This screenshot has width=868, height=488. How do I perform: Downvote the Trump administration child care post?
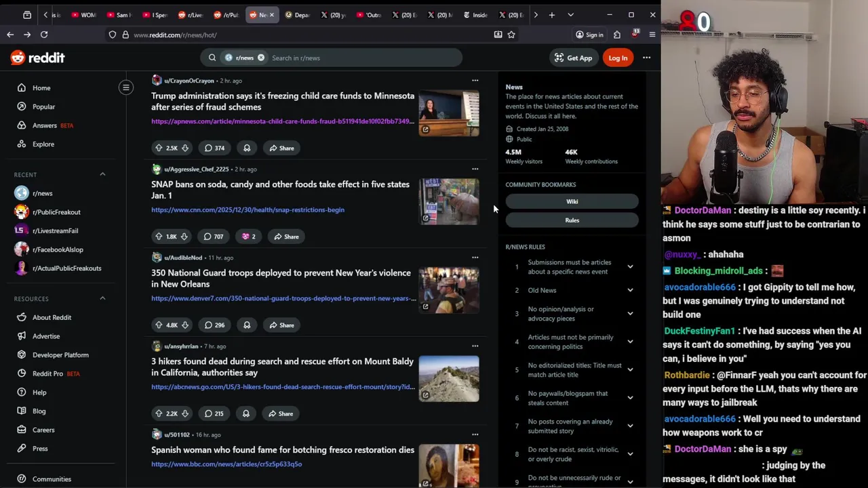(x=185, y=148)
